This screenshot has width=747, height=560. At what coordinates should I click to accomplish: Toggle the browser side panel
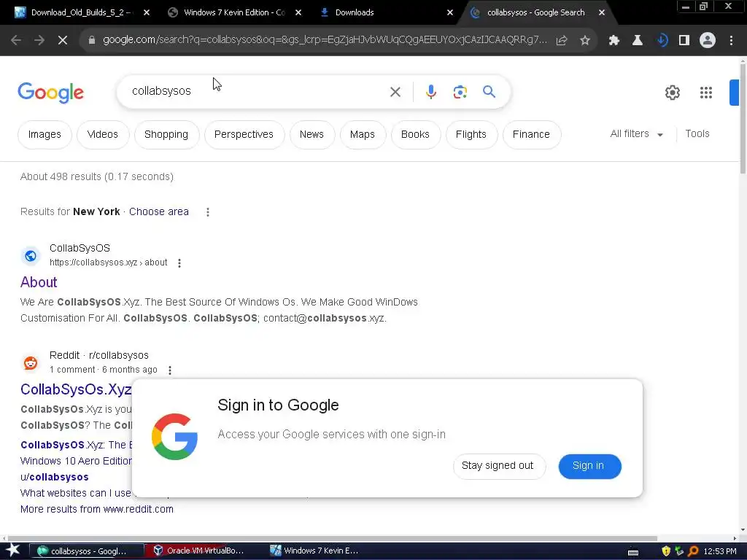[684, 40]
